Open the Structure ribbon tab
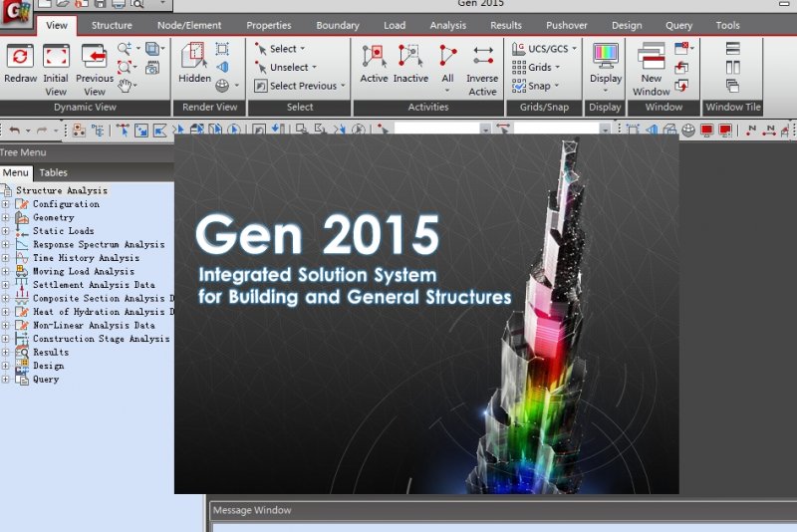Image resolution: width=797 pixels, height=532 pixels. [x=112, y=26]
